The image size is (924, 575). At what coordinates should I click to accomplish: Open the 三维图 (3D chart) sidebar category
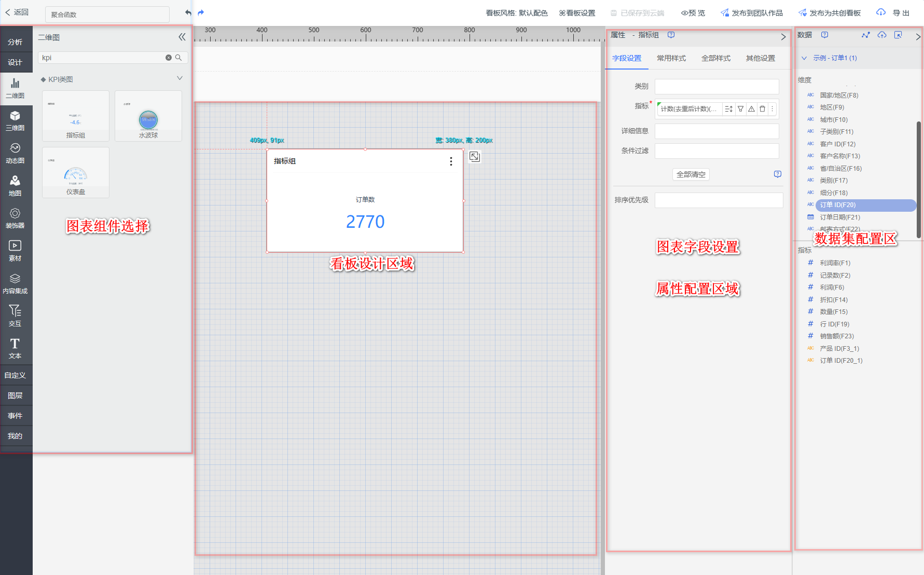point(15,120)
